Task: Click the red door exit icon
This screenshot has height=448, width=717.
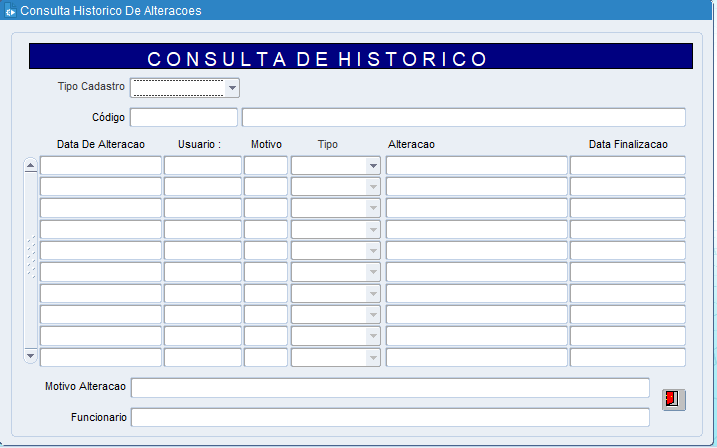Action: [673, 399]
